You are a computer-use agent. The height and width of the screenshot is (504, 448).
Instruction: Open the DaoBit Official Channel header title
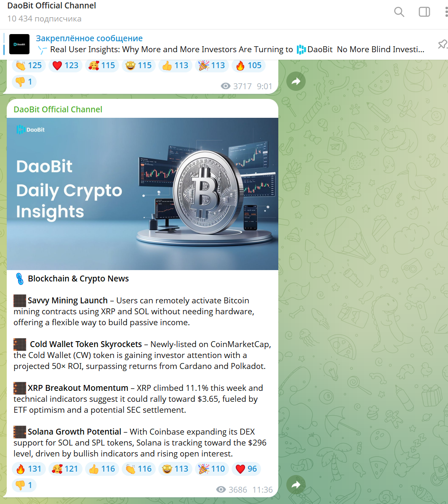[x=51, y=5]
